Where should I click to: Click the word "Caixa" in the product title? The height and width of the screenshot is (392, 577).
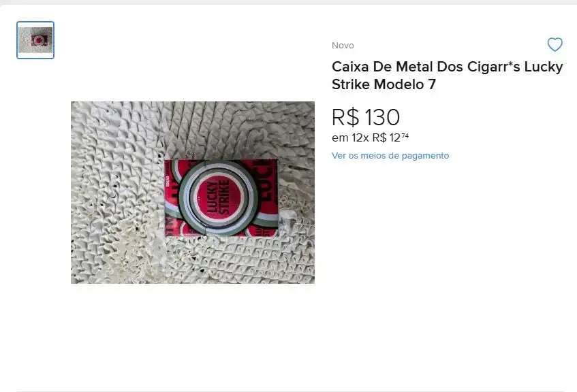[x=352, y=67]
